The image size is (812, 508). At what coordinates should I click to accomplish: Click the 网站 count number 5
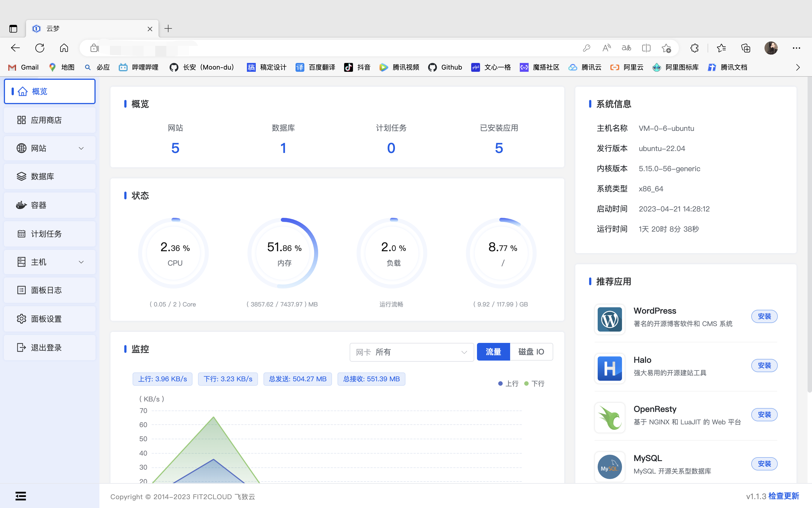click(175, 148)
